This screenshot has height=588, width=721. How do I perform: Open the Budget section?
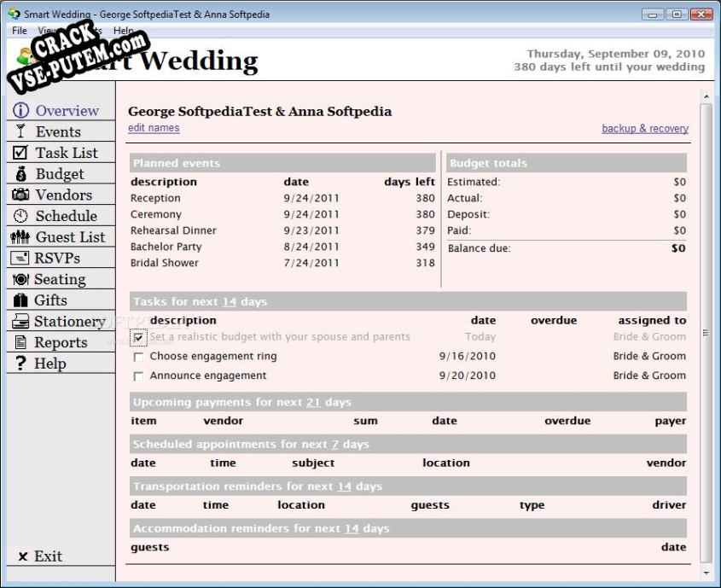point(60,174)
